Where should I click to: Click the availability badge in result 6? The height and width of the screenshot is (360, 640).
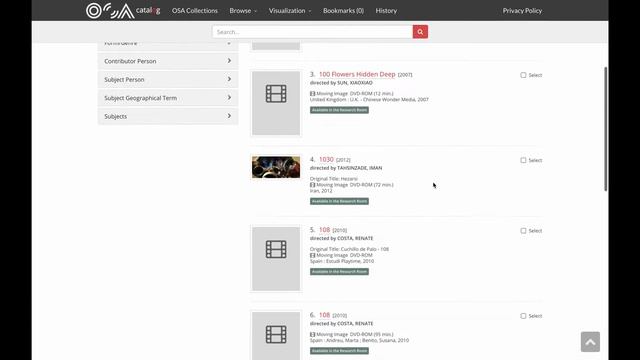pos(339,351)
